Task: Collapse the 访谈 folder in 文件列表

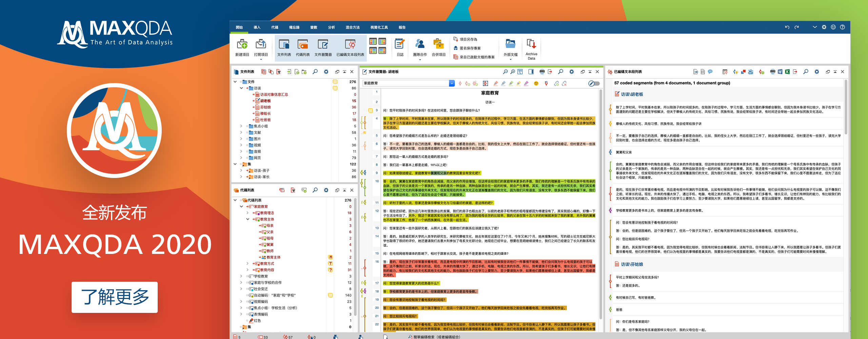Action: pos(241,88)
